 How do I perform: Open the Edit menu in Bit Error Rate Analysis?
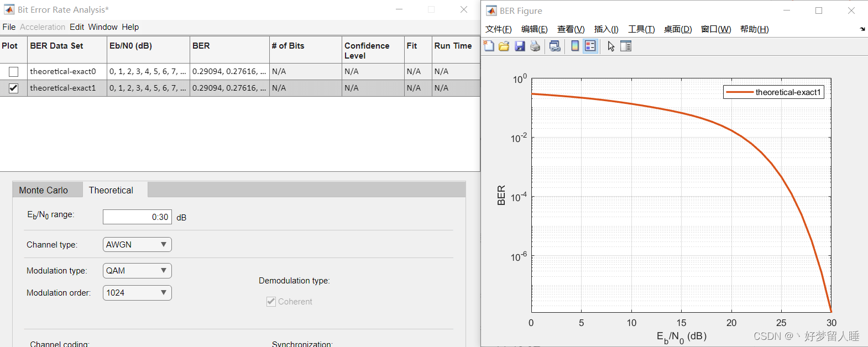click(x=77, y=27)
